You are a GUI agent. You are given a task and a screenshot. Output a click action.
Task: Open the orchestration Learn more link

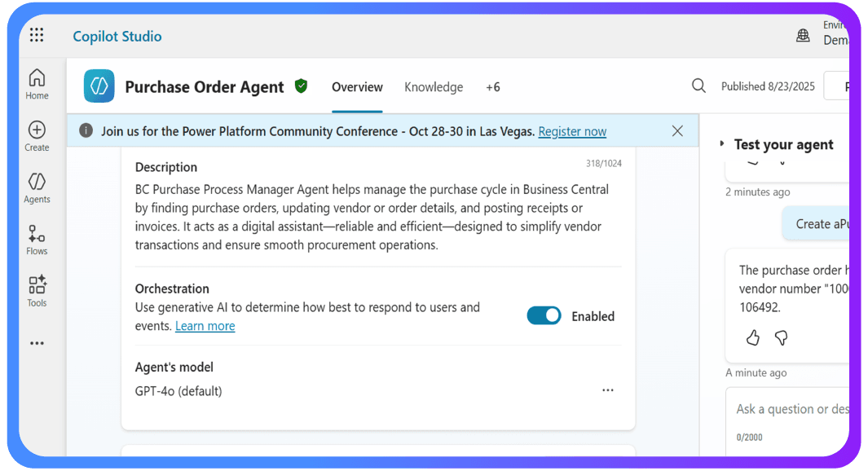point(205,326)
